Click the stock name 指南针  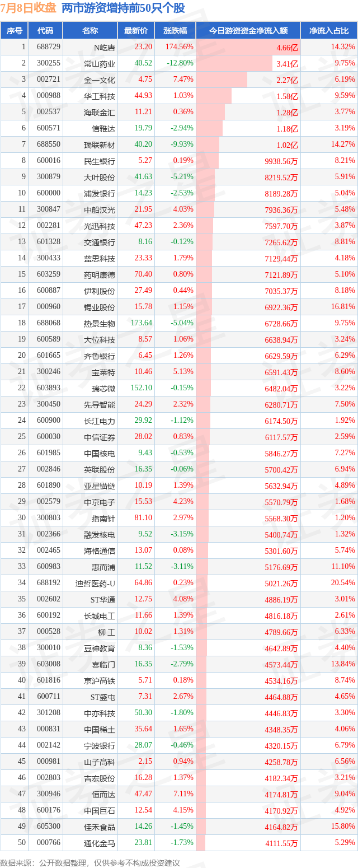[x=103, y=518]
